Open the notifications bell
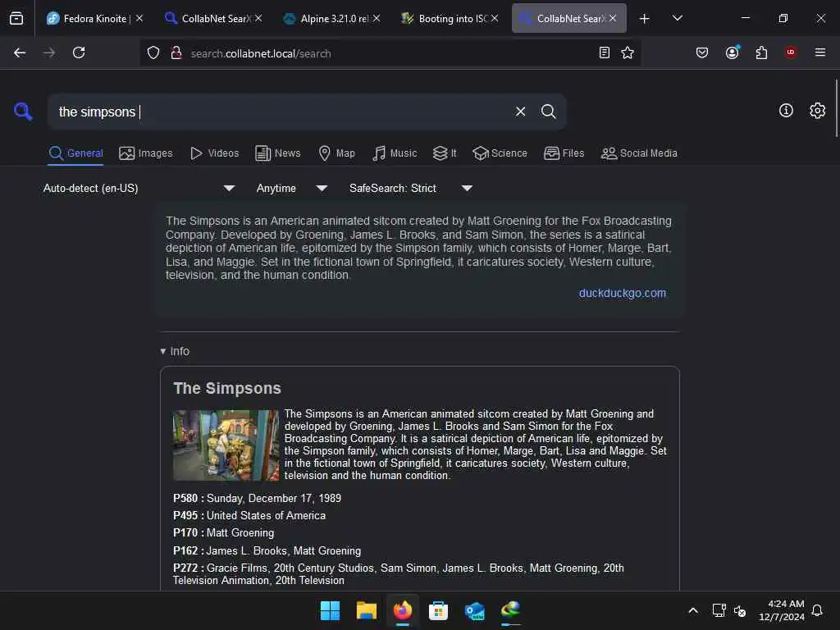The height and width of the screenshot is (630, 840). (817, 610)
